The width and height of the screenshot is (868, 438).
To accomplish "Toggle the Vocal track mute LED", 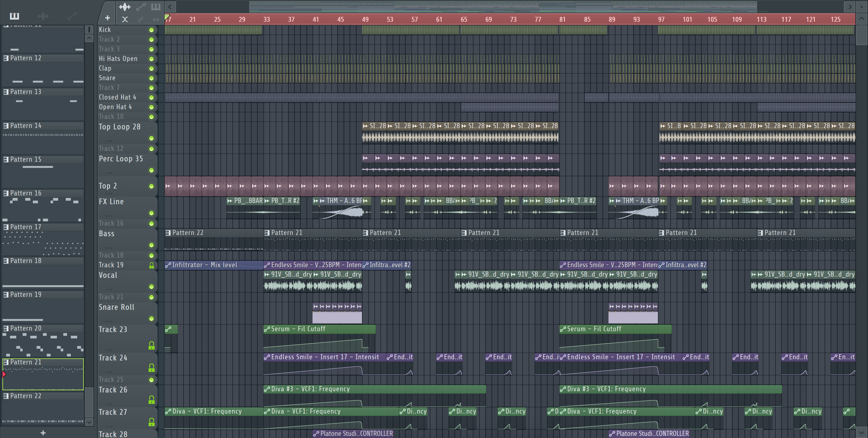I will [152, 287].
